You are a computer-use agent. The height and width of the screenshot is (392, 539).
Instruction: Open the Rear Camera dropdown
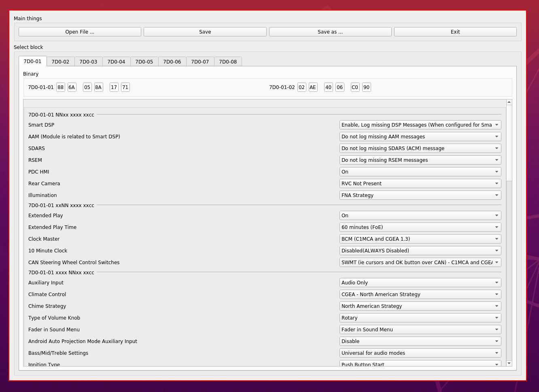tap(420, 184)
